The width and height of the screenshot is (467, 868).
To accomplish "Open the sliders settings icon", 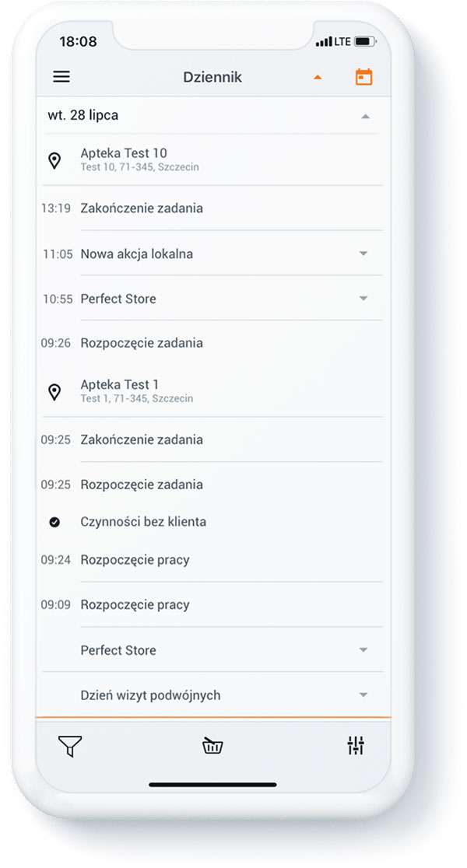I will [356, 746].
